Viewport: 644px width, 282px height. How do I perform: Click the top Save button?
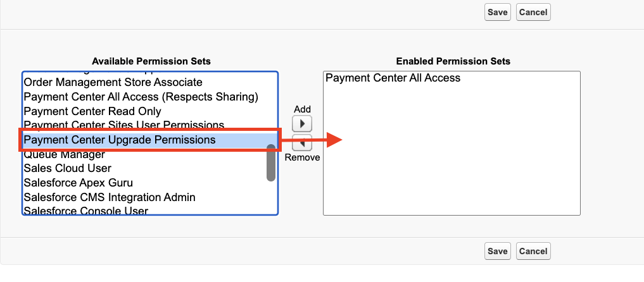click(497, 11)
